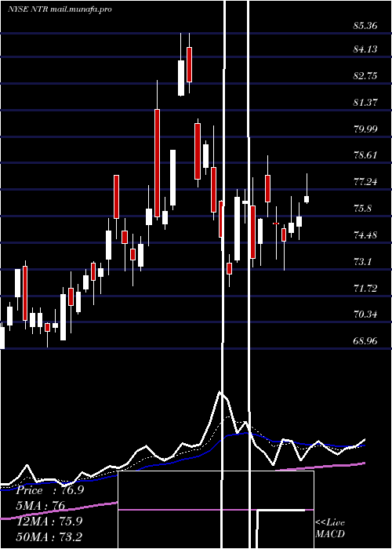Click the NYSE NTR chart title
Viewport: 392px width, 549px height.
[60, 9]
